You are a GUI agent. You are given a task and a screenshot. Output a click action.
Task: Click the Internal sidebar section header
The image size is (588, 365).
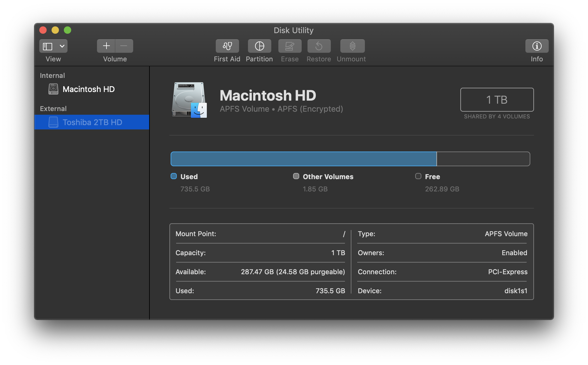(x=52, y=75)
